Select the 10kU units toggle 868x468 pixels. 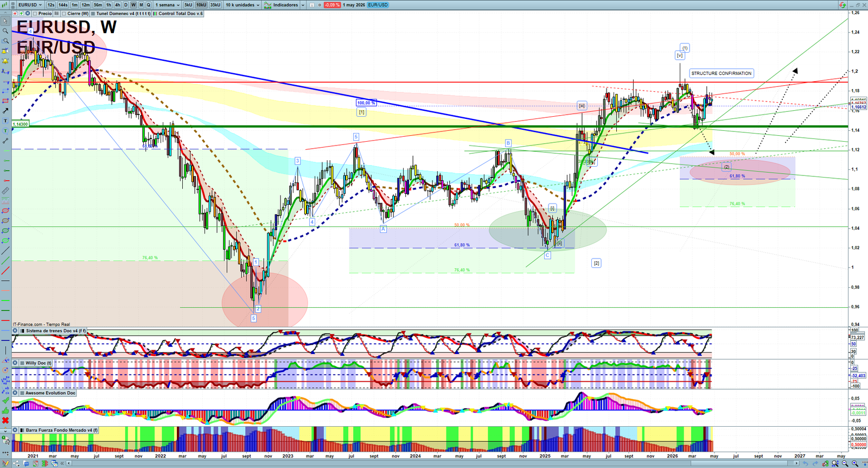click(x=201, y=5)
